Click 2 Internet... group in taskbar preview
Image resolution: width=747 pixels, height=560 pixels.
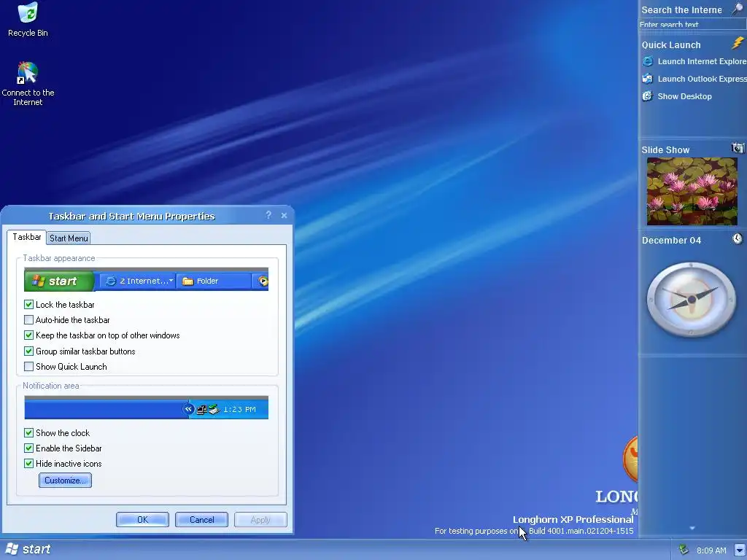click(139, 281)
